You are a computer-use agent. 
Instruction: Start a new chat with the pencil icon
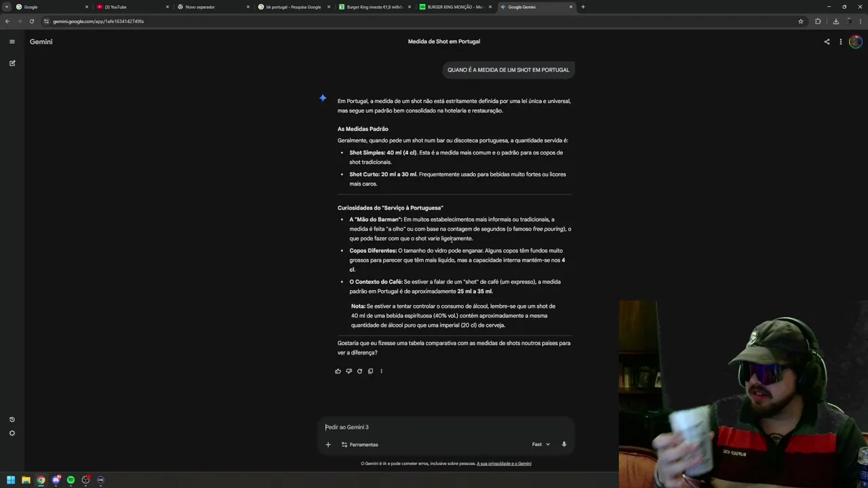click(x=12, y=63)
